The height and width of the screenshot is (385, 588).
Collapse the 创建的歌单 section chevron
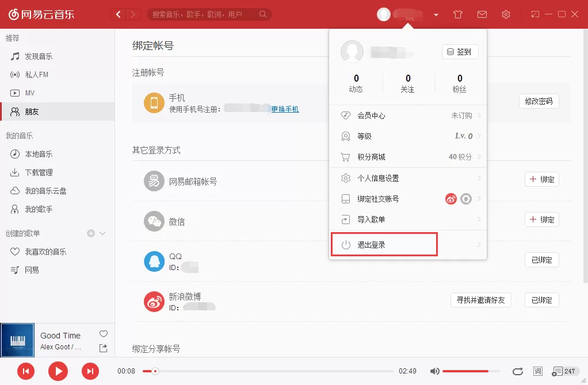(x=102, y=233)
